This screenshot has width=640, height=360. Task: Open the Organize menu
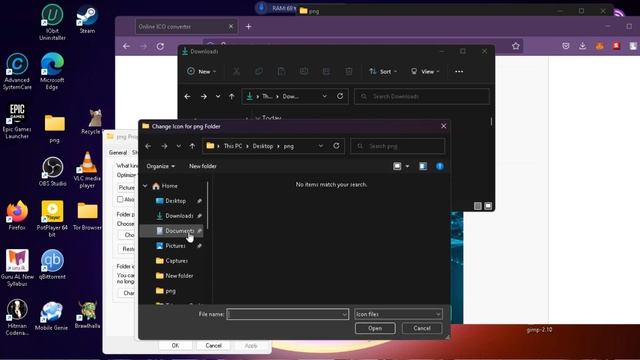click(160, 166)
